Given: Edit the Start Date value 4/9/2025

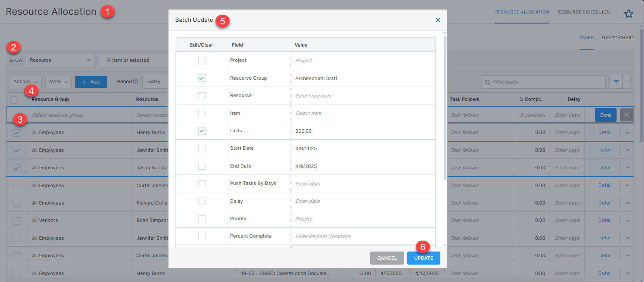Looking at the screenshot, I should click(363, 148).
